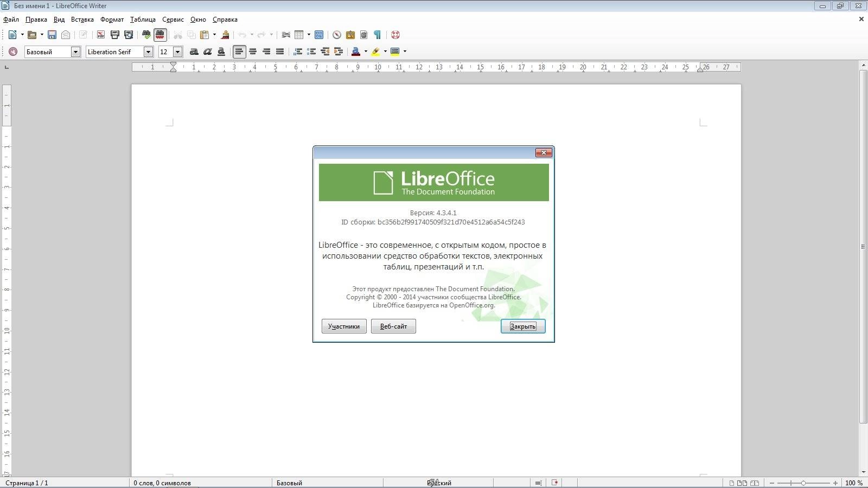Viewport: 868px width, 488px height.
Task: Click the Hyperlink icon
Action: tap(286, 35)
